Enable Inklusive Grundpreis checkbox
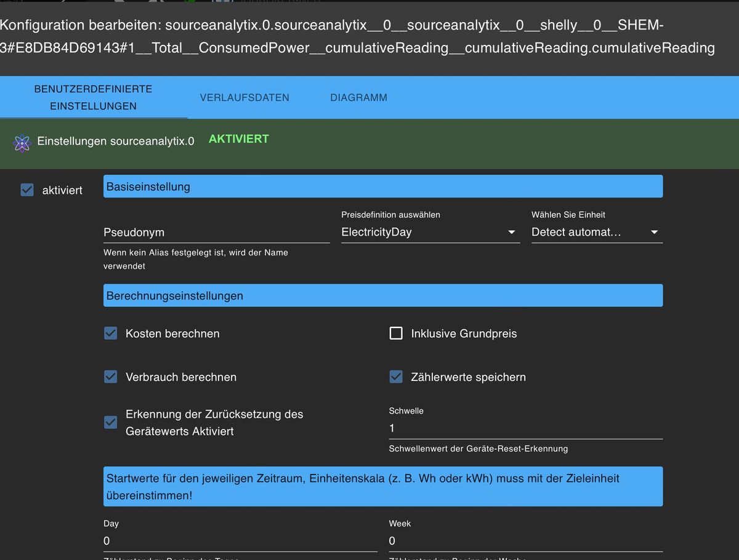 [396, 334]
